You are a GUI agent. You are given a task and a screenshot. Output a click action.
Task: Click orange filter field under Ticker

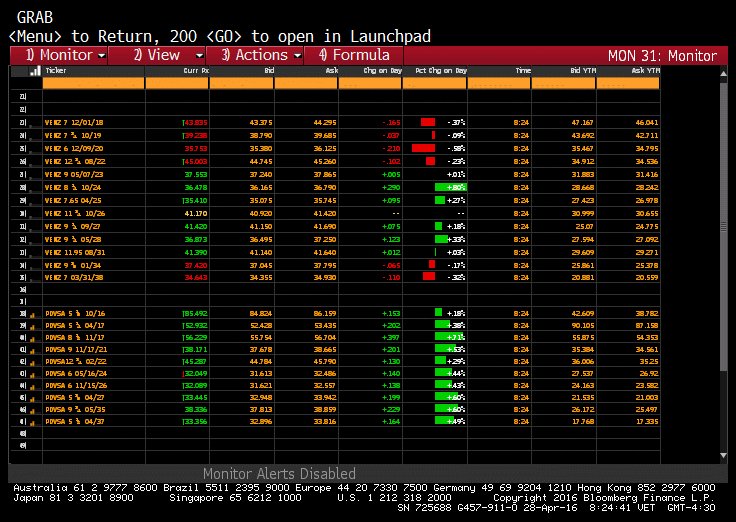pyautogui.click(x=93, y=84)
